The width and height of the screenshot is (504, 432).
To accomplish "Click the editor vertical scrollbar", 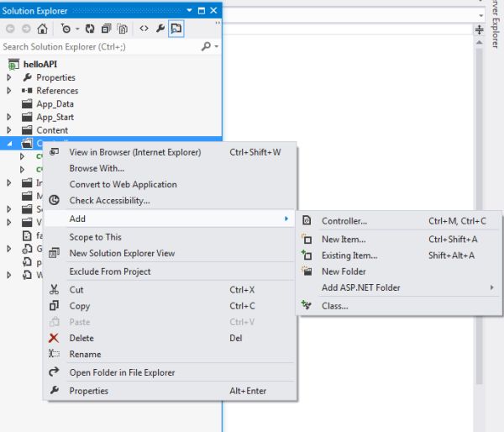I will [479, 215].
